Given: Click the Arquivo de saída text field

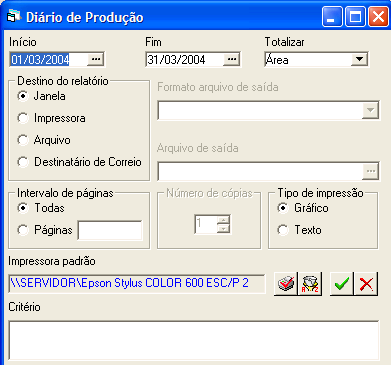Looking at the screenshot, I should 260,171.
